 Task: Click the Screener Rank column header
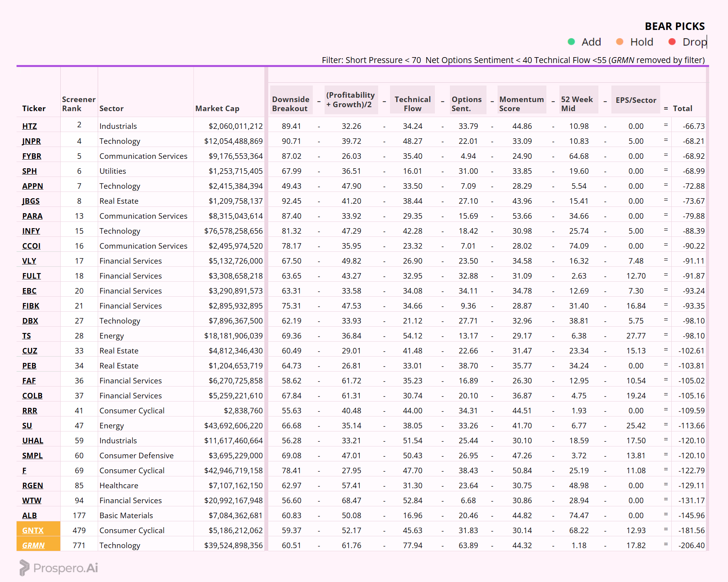(x=78, y=104)
